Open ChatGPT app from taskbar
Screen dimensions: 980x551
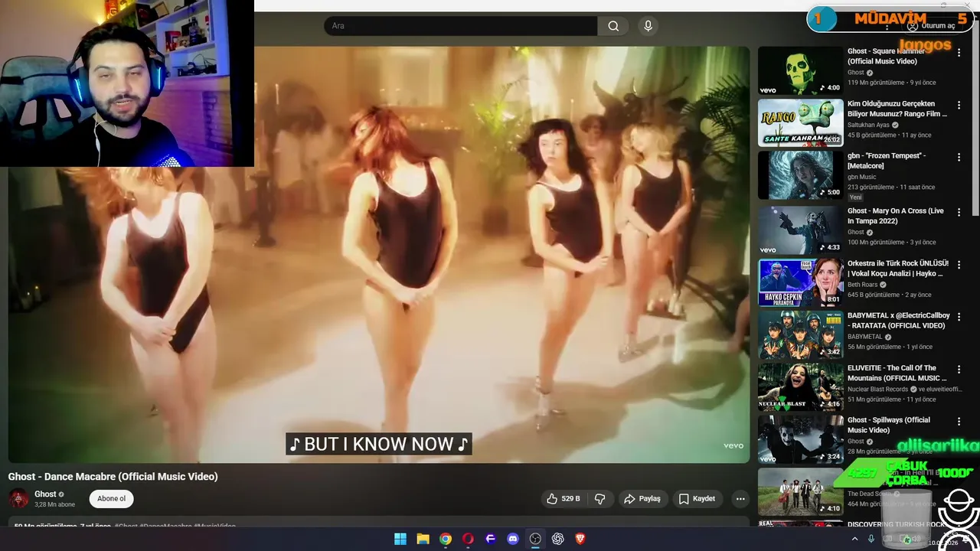point(558,539)
